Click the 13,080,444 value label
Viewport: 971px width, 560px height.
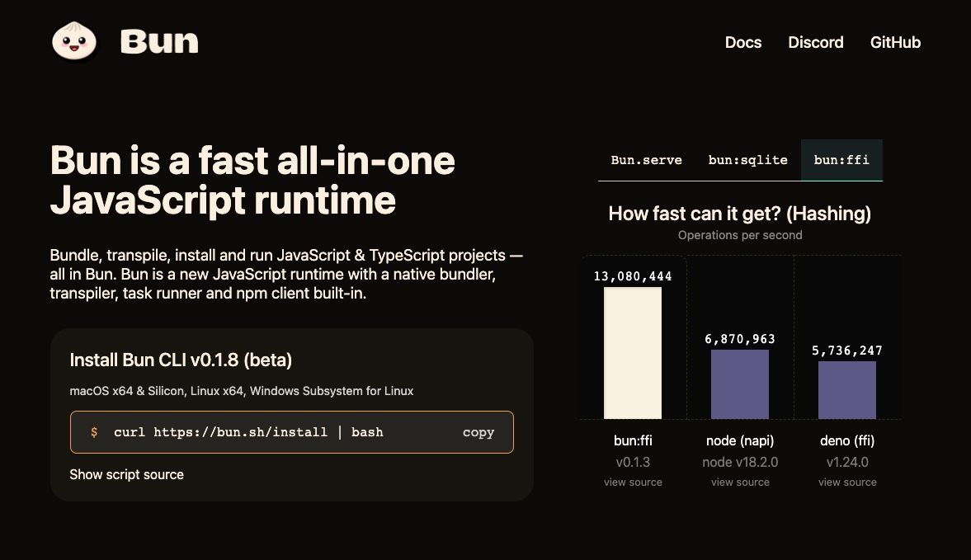coord(633,276)
